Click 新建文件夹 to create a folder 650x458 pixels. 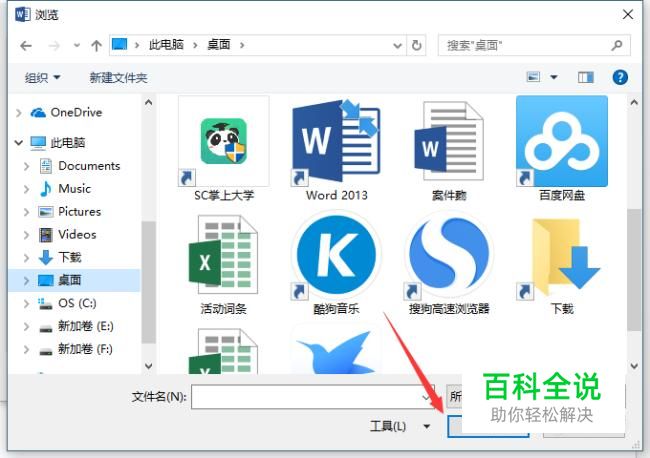coord(119,78)
